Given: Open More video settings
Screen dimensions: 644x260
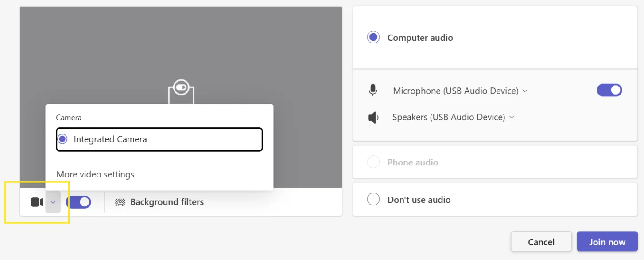Looking at the screenshot, I should click(95, 174).
